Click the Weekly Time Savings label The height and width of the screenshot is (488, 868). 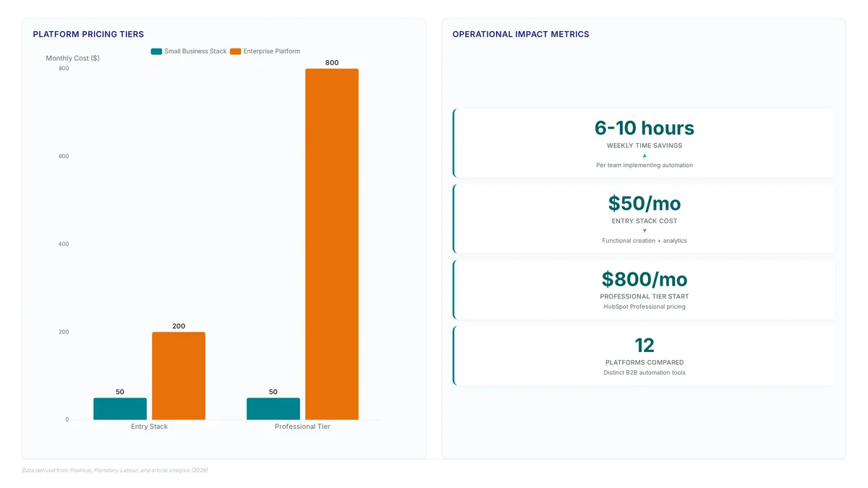(644, 145)
